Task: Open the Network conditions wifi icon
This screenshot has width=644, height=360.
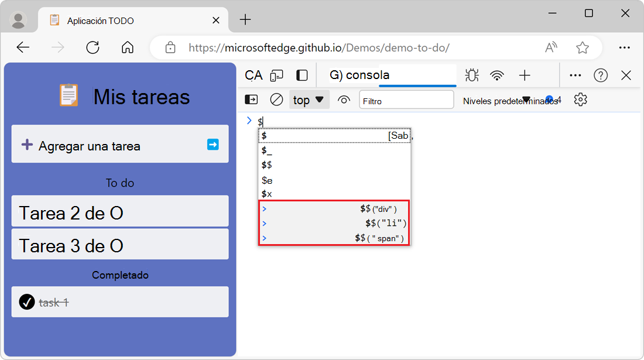Action: coord(497,75)
